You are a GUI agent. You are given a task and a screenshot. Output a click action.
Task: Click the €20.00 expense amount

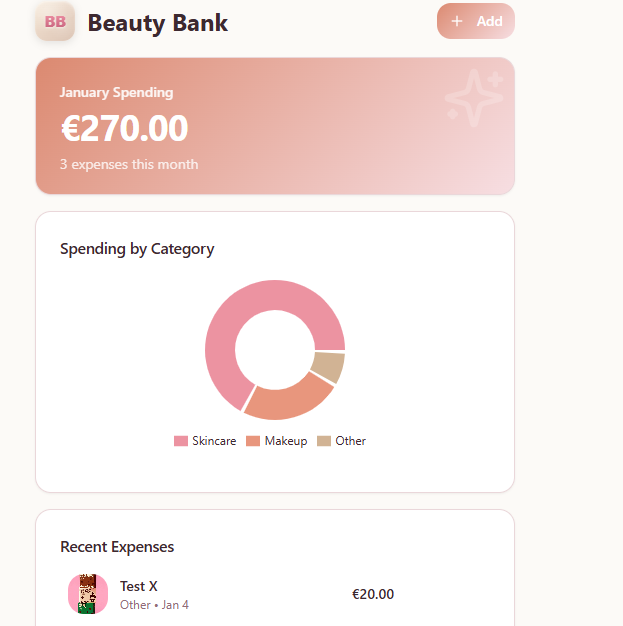(x=373, y=594)
